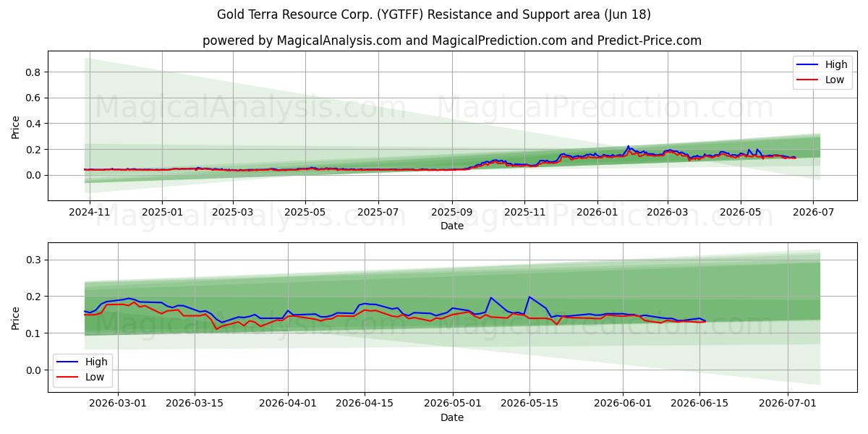The height and width of the screenshot is (434, 868).
Task: Click the '2026-07-01' tick label
Action: click(x=786, y=404)
